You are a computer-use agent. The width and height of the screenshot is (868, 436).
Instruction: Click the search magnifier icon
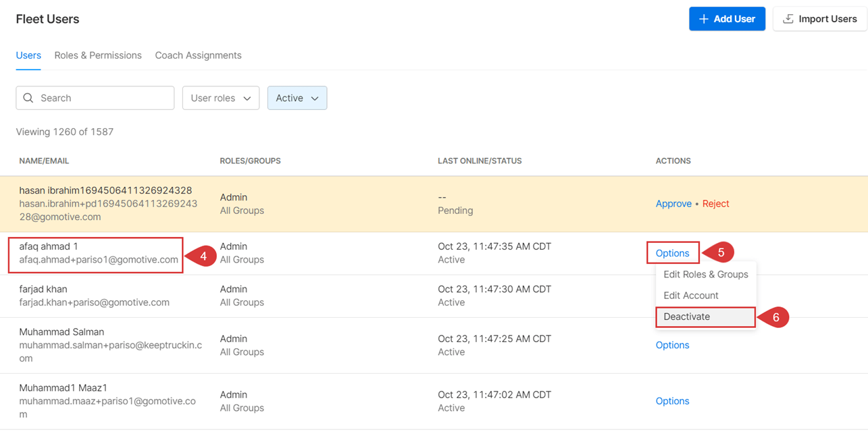tap(28, 98)
